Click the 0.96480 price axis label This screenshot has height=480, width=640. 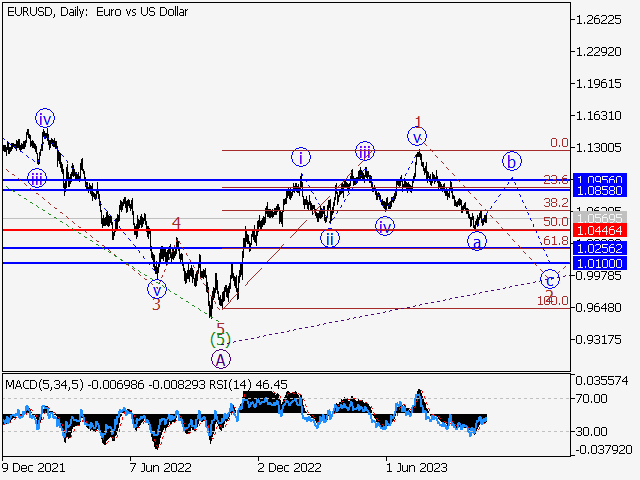pyautogui.click(x=598, y=307)
